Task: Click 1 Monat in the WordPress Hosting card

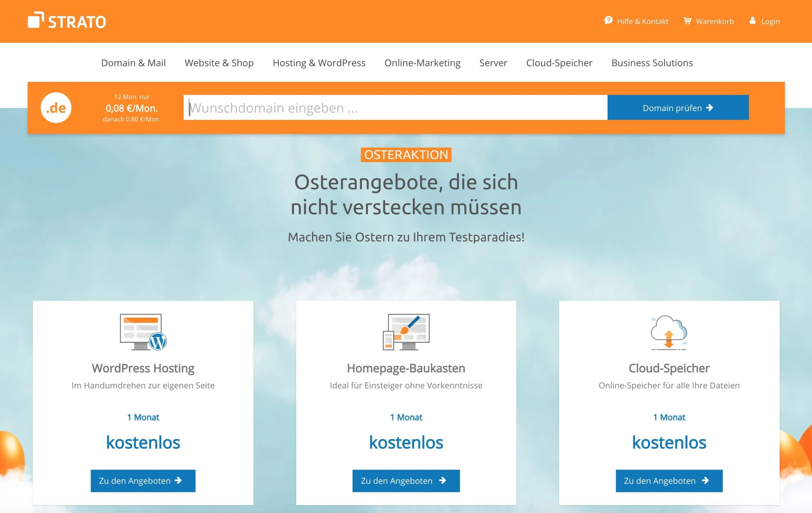Action: click(x=143, y=417)
